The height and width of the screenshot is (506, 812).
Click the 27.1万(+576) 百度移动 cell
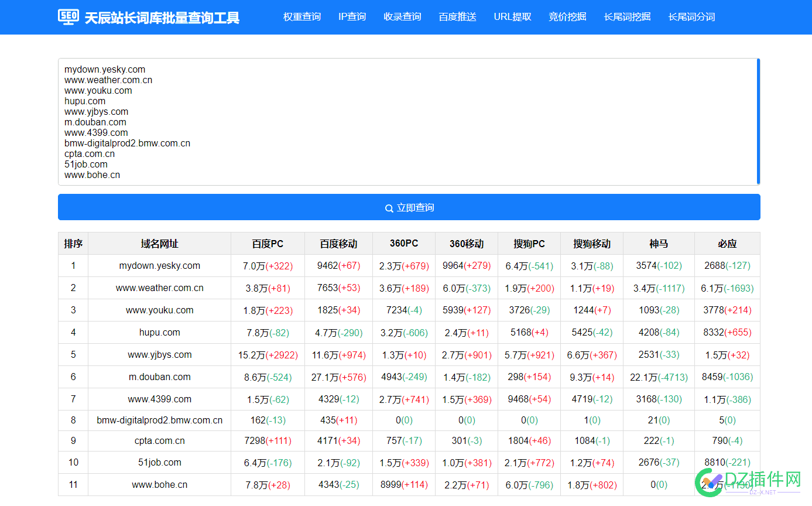pos(339,377)
